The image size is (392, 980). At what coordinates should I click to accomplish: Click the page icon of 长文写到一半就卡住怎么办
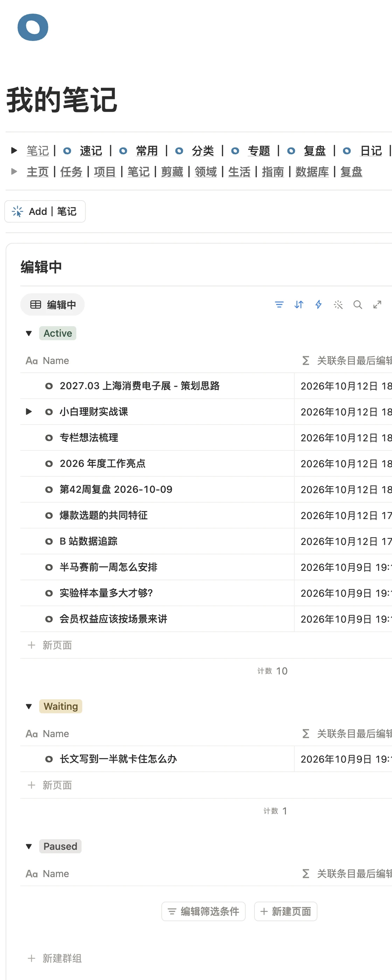coord(49,759)
